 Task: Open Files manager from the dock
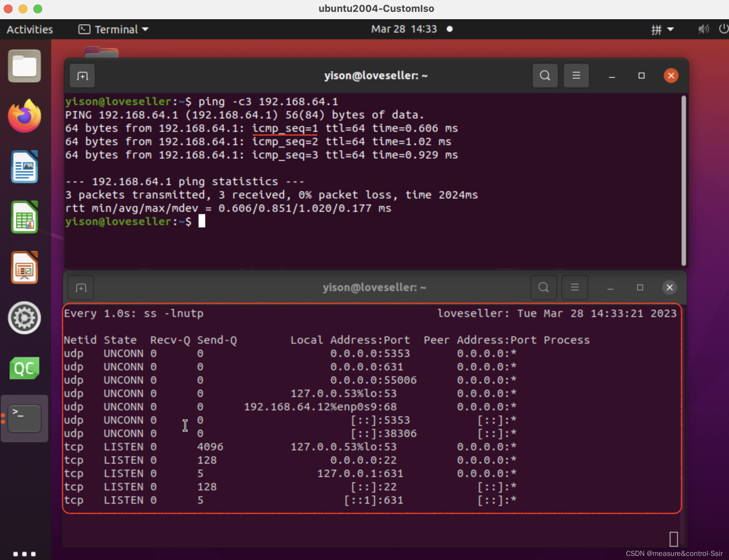tap(24, 66)
